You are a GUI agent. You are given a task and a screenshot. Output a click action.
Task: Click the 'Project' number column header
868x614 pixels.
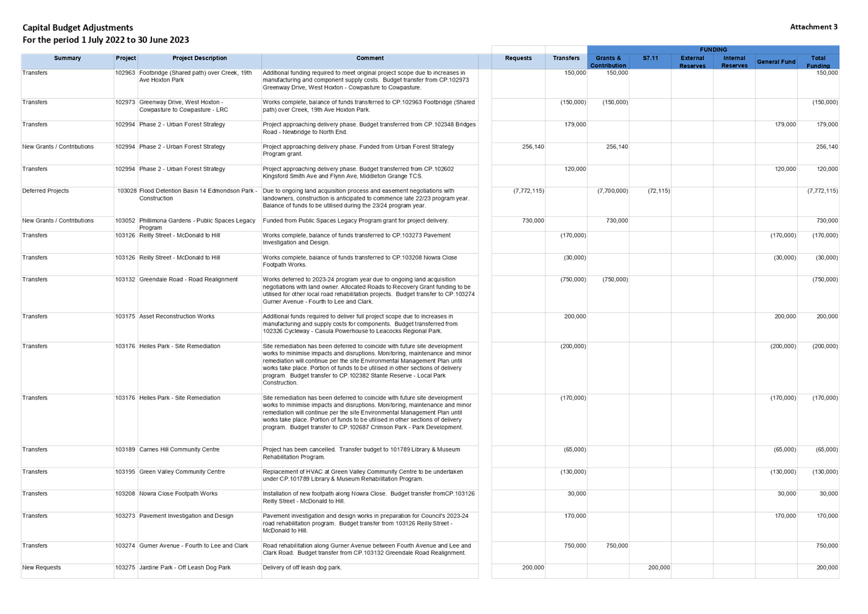[126, 58]
